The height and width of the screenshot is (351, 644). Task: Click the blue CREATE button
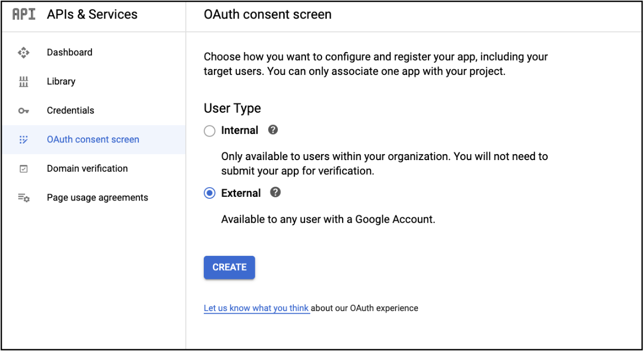click(x=229, y=268)
